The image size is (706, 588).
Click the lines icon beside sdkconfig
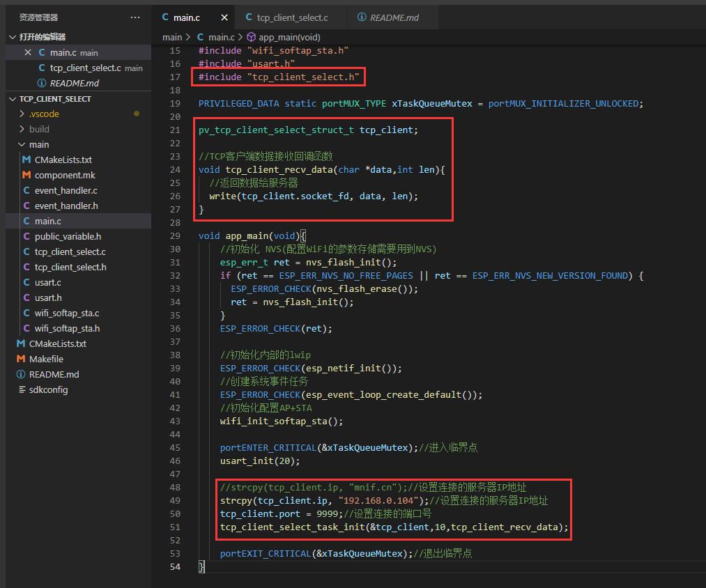click(22, 389)
